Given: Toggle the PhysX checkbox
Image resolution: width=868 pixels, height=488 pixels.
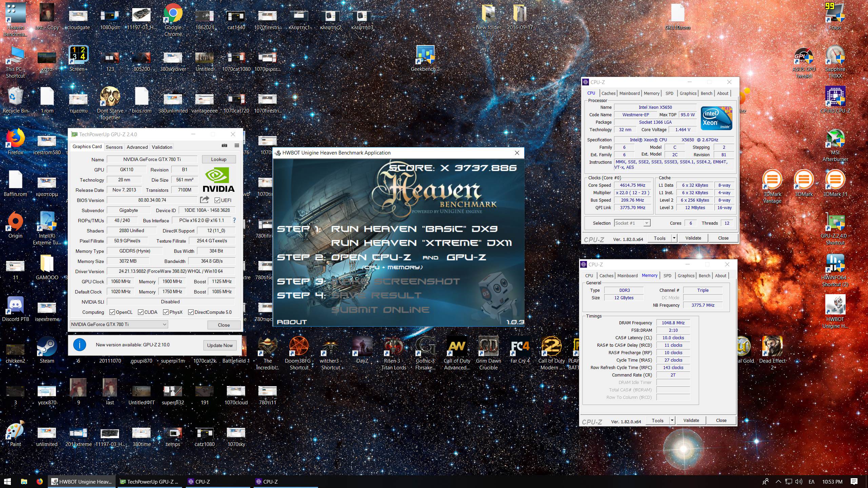Looking at the screenshot, I should (166, 312).
